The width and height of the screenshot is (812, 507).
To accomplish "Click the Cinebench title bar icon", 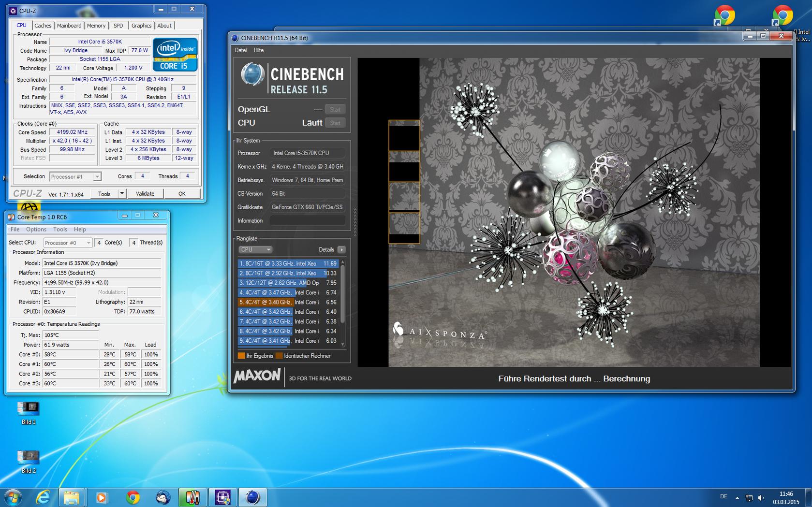I will tap(235, 38).
